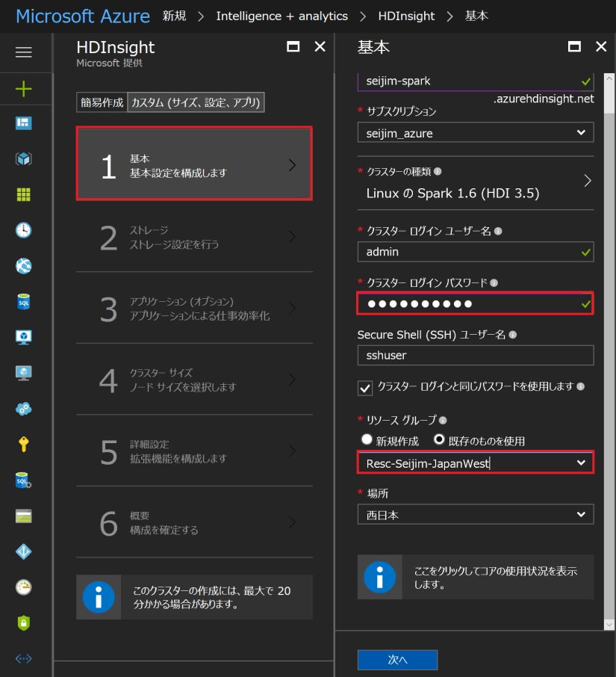The image size is (616, 677).
Task: Open the Resc-Seijim-JapanWest resource group dropdown
Action: tap(476, 463)
